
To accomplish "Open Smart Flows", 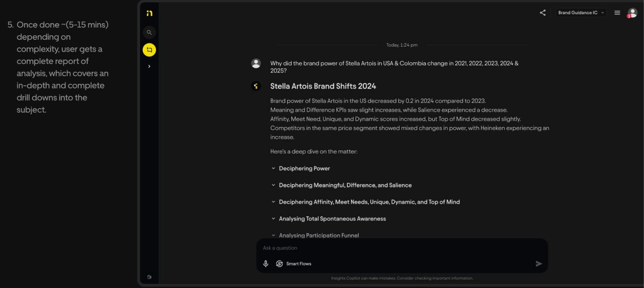I will (x=294, y=264).
